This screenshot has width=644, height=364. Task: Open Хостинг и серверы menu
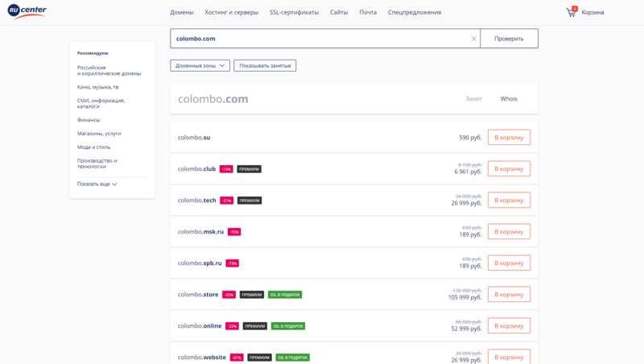pos(231,12)
